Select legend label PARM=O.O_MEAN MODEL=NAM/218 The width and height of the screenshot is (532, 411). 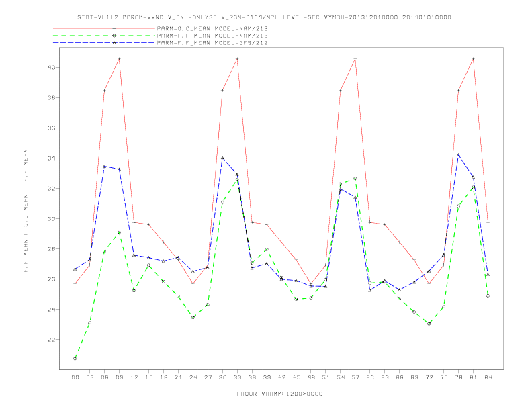coord(212,28)
